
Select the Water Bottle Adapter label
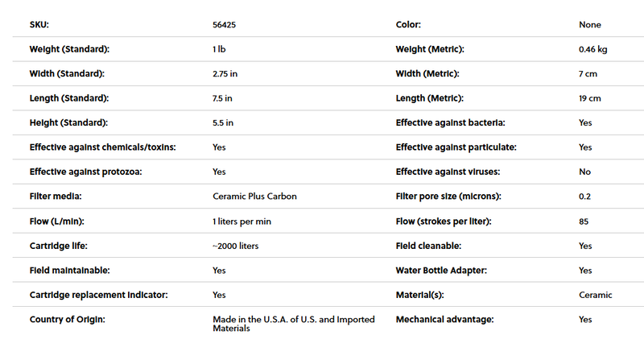(441, 271)
